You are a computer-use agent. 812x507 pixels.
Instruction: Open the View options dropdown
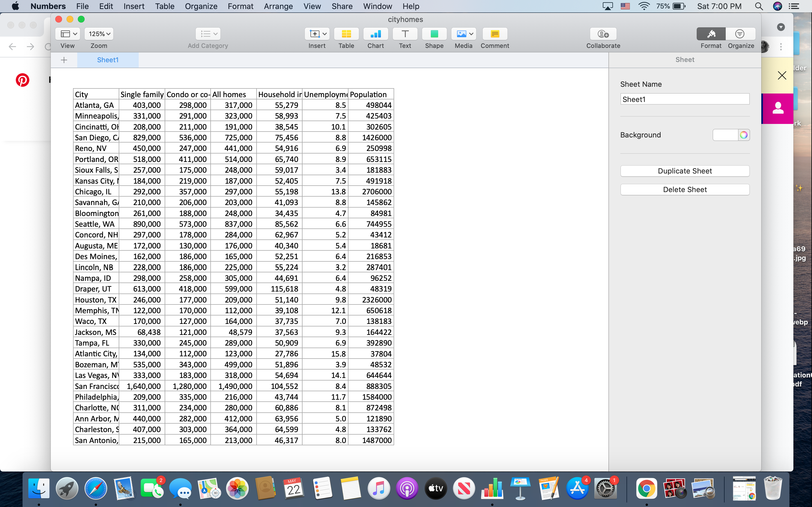pyautogui.click(x=67, y=34)
